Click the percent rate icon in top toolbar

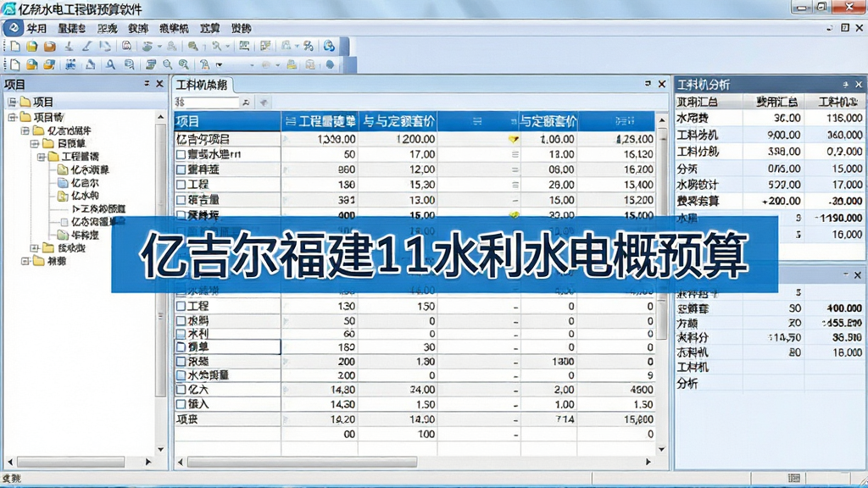(x=309, y=46)
